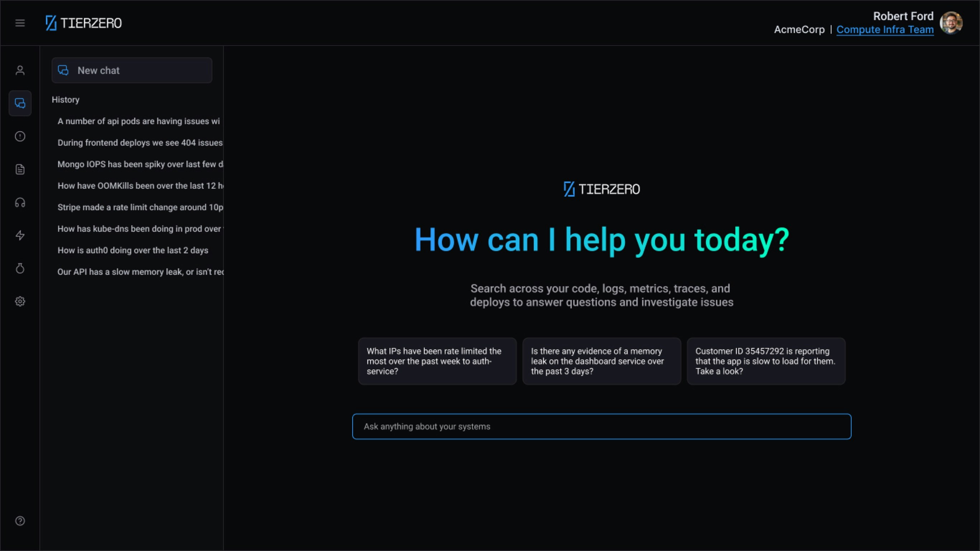Open the user profile icon in the sidebar
The width and height of the screenshot is (980, 551).
[x=20, y=70]
